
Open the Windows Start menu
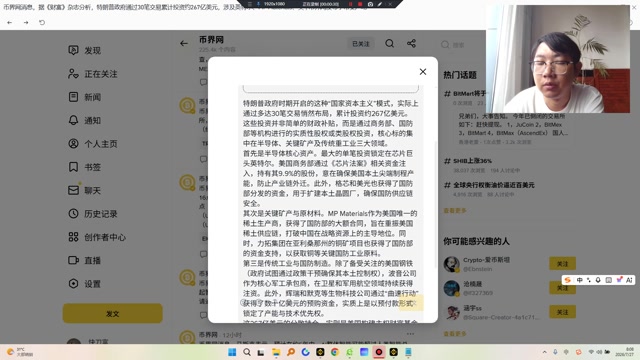point(232,352)
